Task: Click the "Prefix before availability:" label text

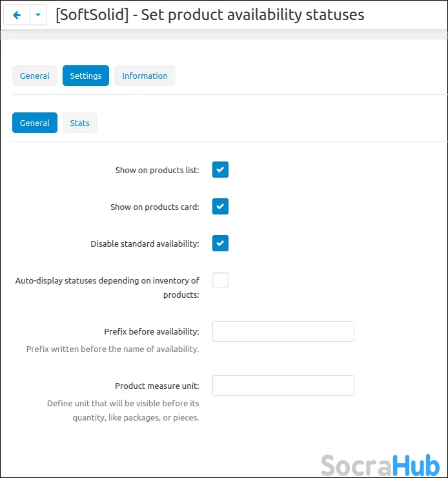Action: point(151,332)
